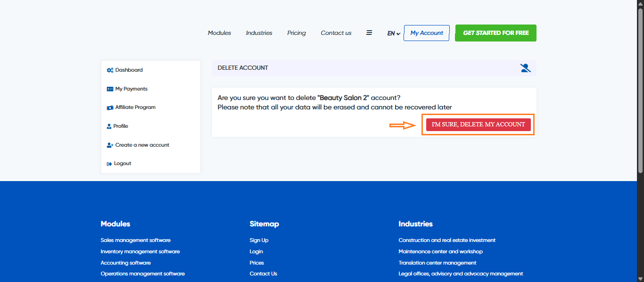Screen dimensions: 644x282
Task: Click the Dashboard gears icon in sidebar
Action: (x=110, y=70)
